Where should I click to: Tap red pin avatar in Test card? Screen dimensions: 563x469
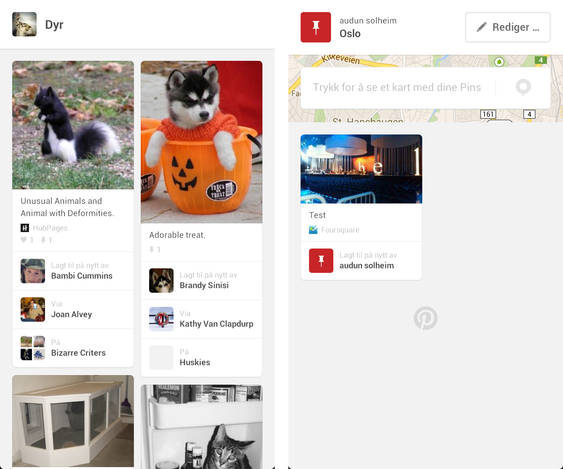[x=321, y=261]
